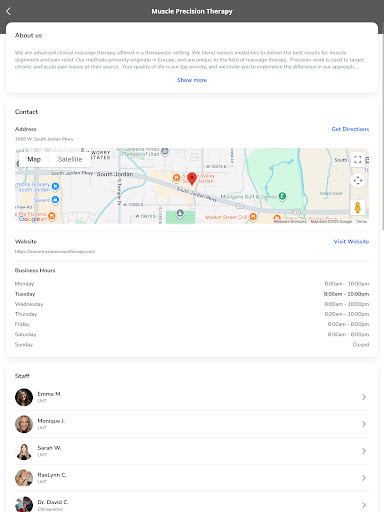Select Dr. David C. staff name
384x512 pixels.
[x=53, y=502]
